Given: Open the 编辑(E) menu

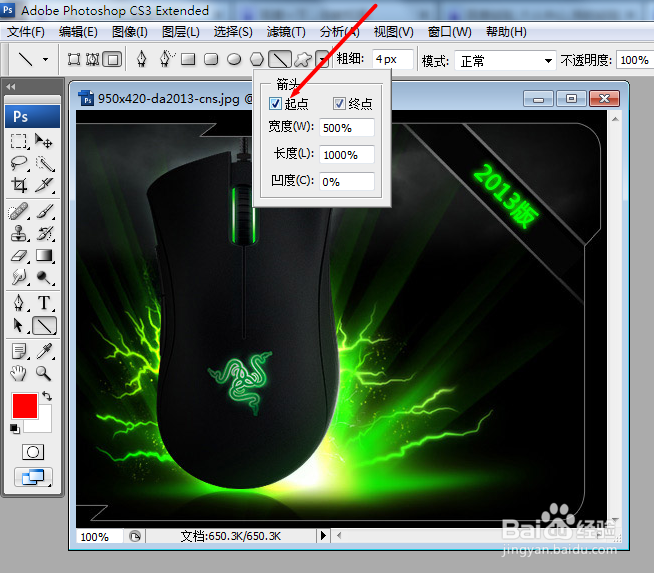Looking at the screenshot, I should pos(78,32).
